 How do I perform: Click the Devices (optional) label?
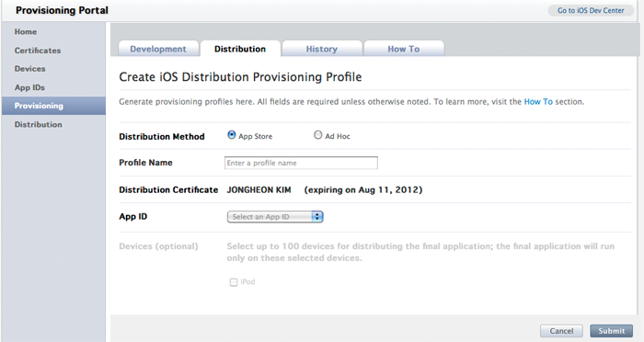[158, 246]
